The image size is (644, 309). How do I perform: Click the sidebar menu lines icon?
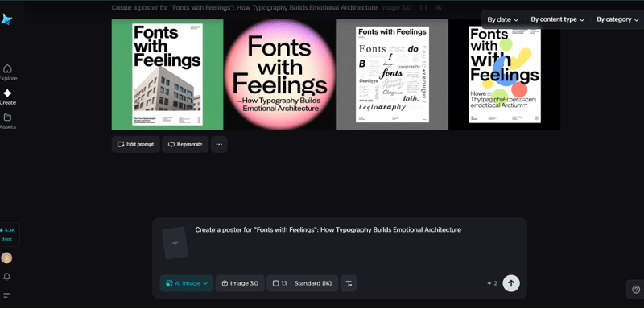(x=6, y=295)
